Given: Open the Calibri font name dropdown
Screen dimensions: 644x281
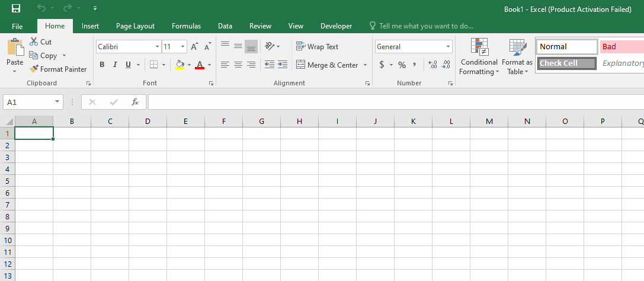Looking at the screenshot, I should 157,47.
